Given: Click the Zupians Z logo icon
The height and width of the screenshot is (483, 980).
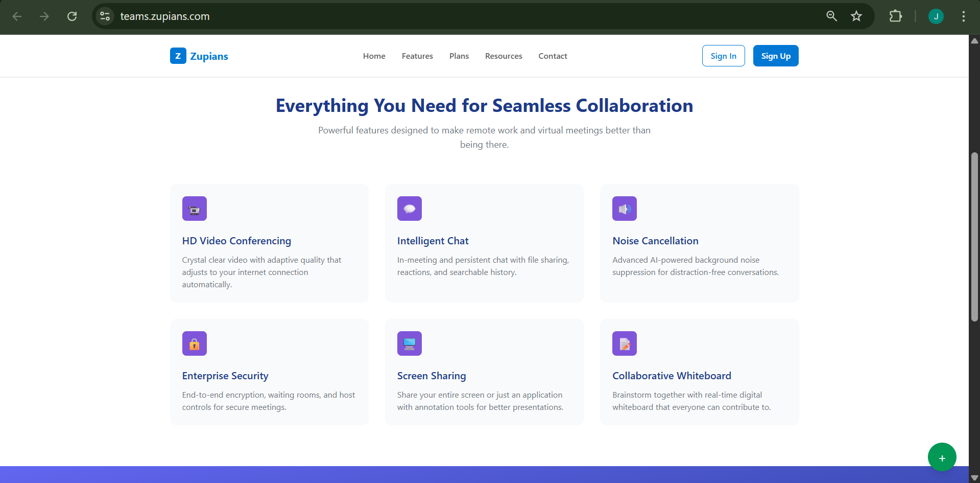Looking at the screenshot, I should point(178,56).
